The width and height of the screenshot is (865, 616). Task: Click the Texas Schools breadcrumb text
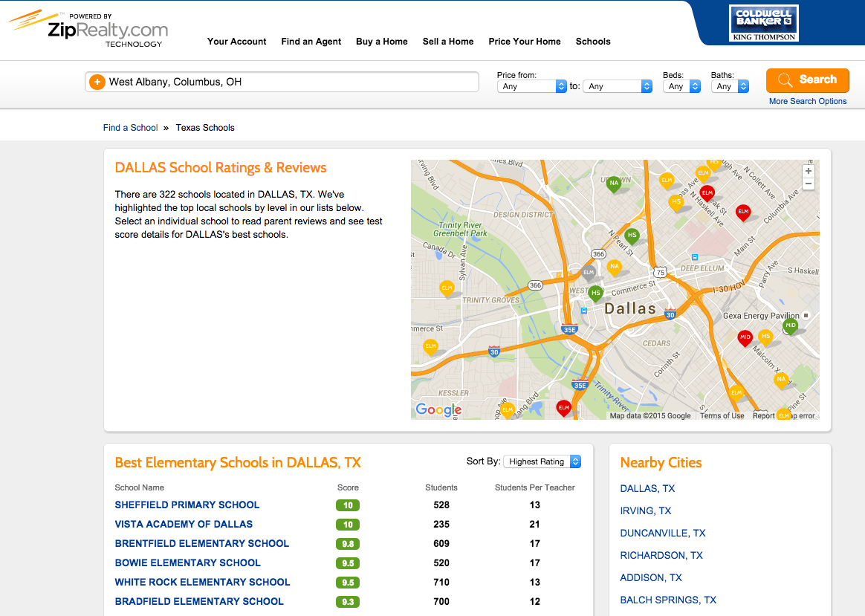coord(205,128)
